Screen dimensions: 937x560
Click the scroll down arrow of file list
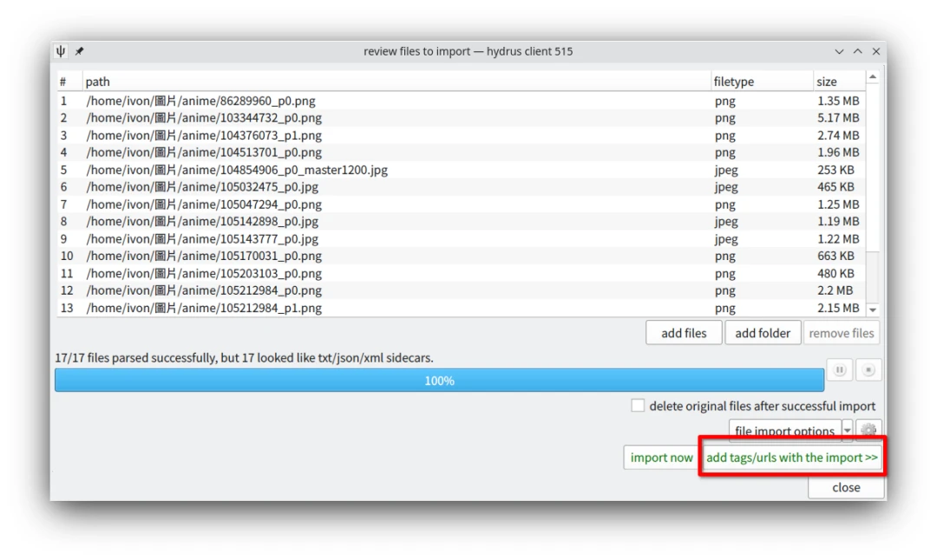(873, 309)
